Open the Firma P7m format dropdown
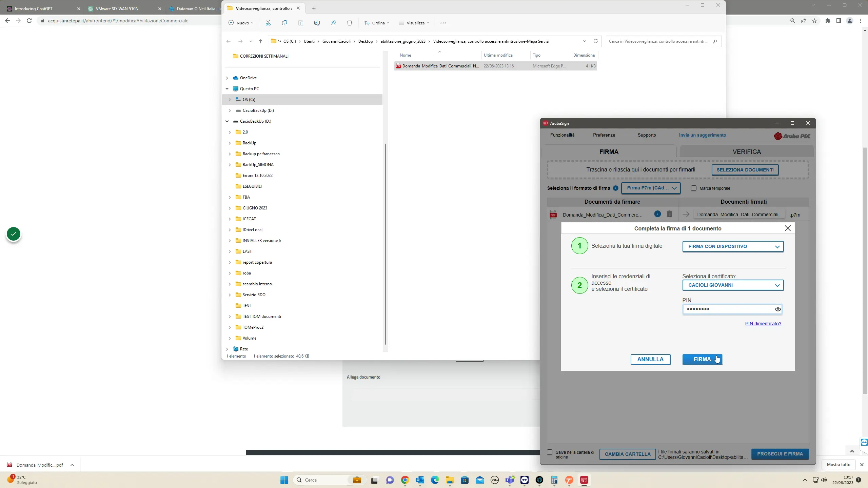 coord(651,188)
